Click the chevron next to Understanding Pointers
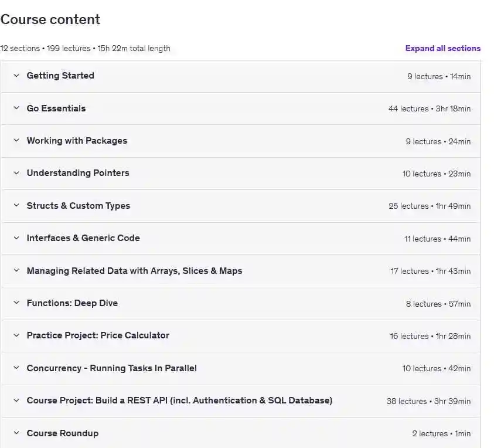 click(x=16, y=173)
